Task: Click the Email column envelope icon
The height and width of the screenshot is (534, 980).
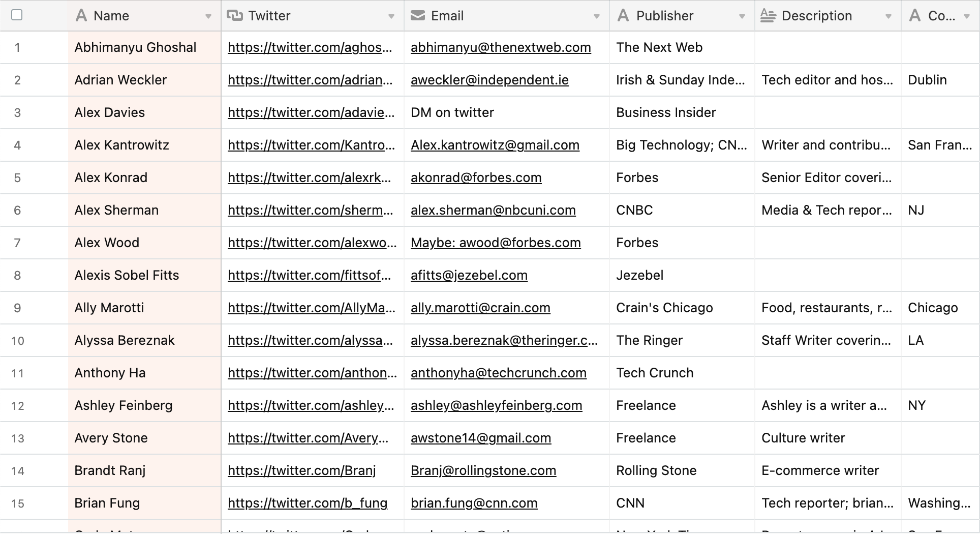Action: coord(418,16)
